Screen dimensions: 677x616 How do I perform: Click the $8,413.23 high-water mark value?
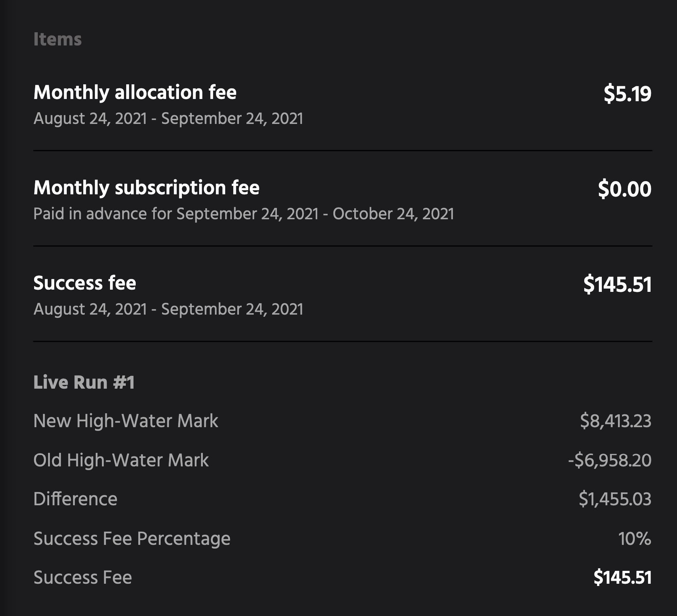(x=615, y=421)
